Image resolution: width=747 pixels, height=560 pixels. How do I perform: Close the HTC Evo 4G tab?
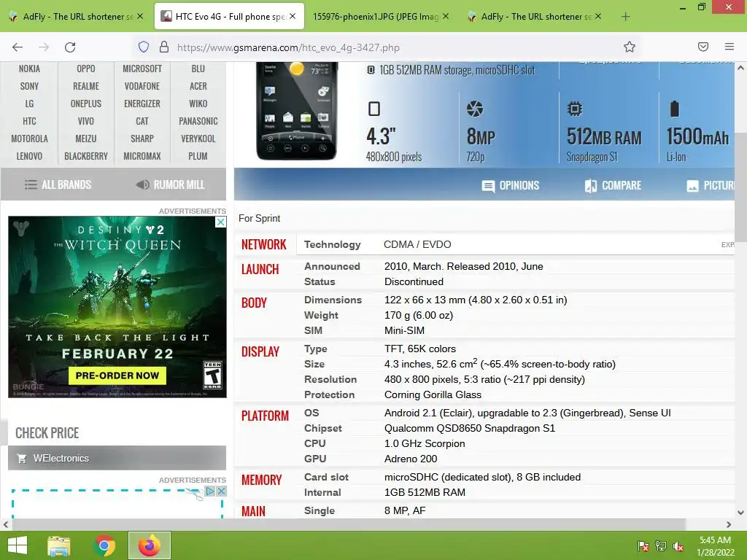[293, 16]
